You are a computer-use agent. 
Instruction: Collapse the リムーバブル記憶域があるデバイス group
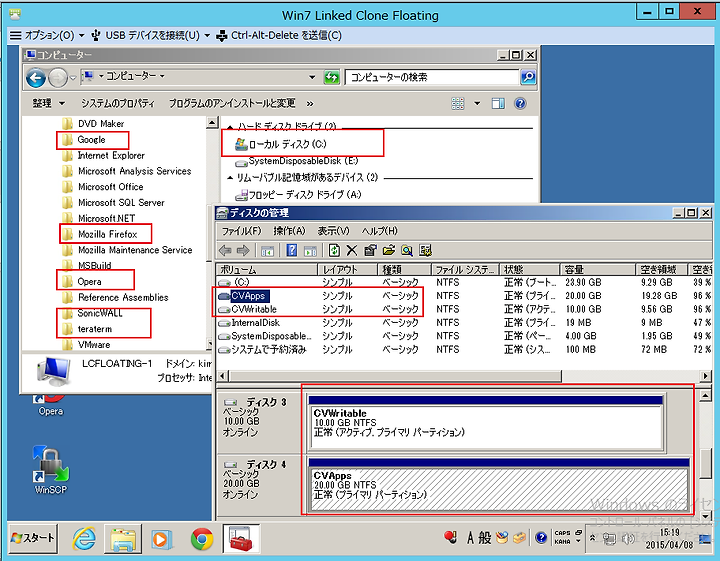pyautogui.click(x=231, y=178)
